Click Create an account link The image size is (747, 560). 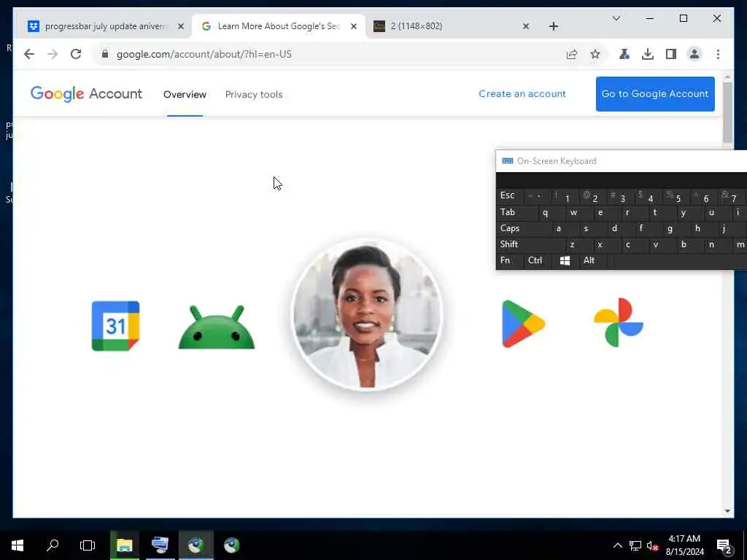pos(522,94)
